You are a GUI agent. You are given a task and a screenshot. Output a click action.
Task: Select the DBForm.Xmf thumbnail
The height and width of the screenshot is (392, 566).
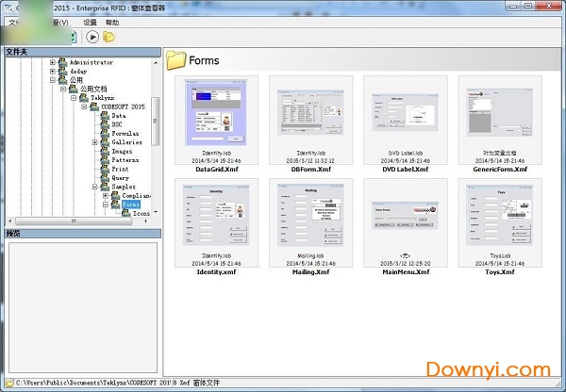point(310,113)
